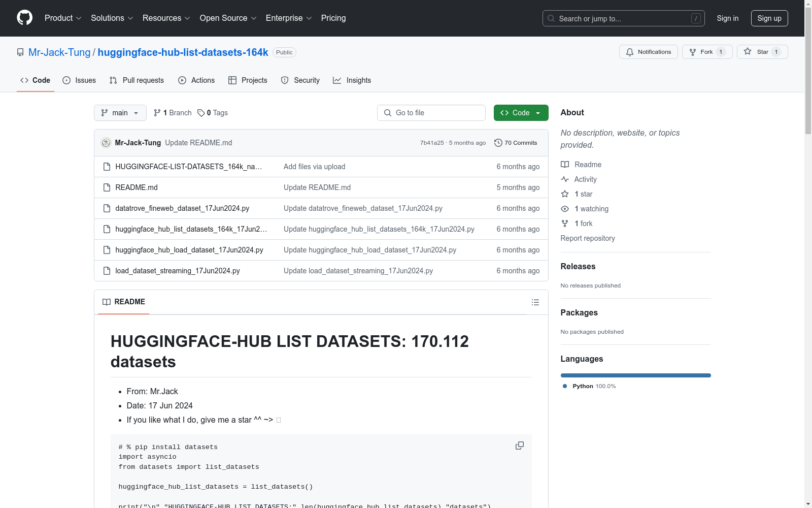Open huggingface-hub-list-datasets-164k repository link
The image size is (812, 508).
pos(183,52)
